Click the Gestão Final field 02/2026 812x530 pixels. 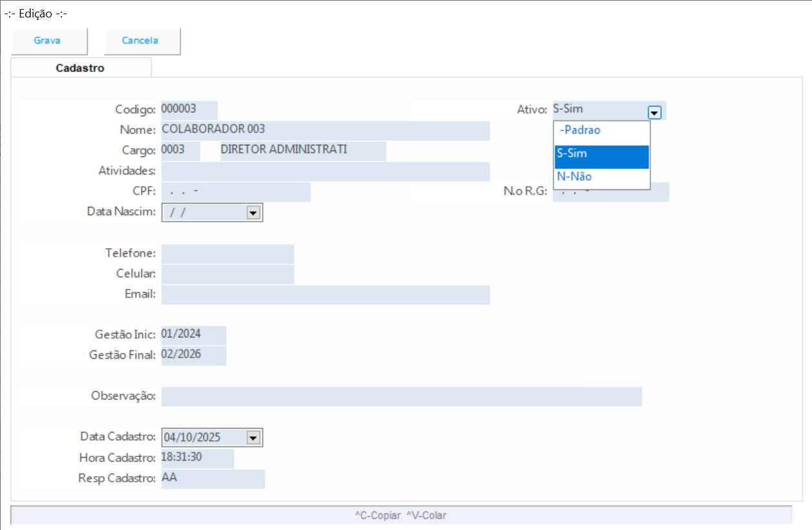193,355
